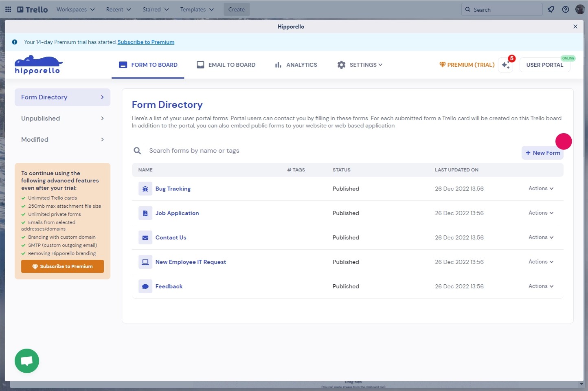Image resolution: width=588 pixels, height=391 pixels.
Task: Expand Actions for Job Application
Action: coord(541,213)
